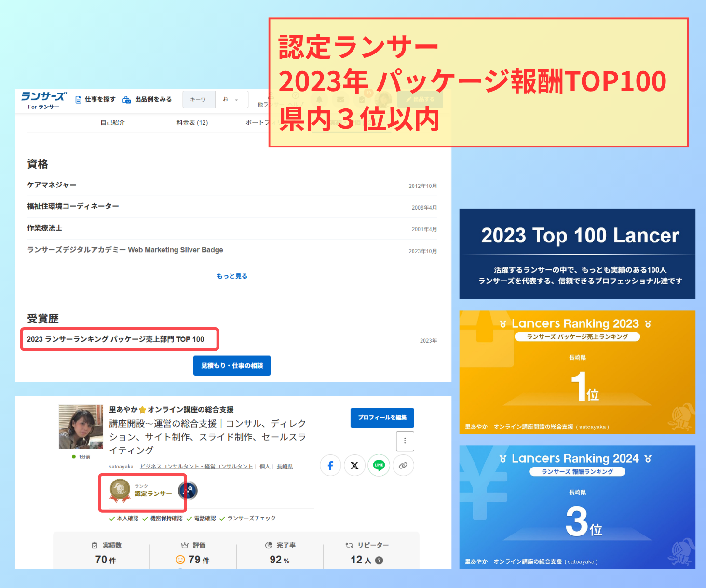Click the 本人確認 verification label
This screenshot has height=588, width=706.
(x=124, y=518)
